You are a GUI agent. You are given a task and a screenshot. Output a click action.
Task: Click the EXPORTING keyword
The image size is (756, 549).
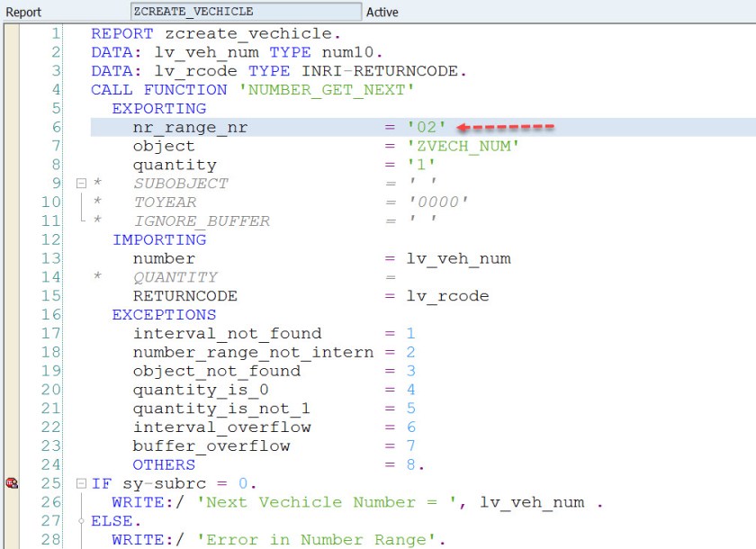pos(159,109)
